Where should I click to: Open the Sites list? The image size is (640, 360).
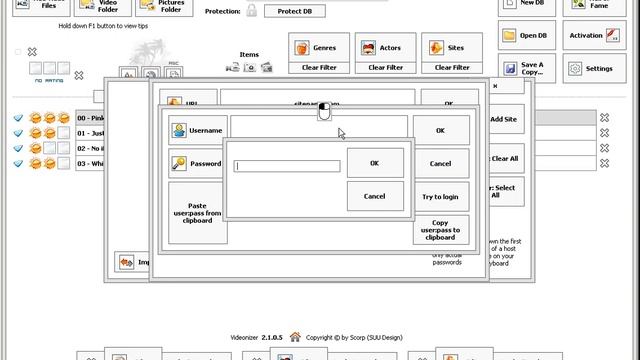[x=452, y=48]
